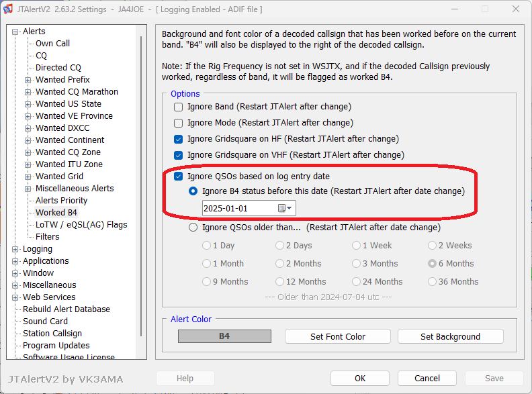Expand the Wanted CQ Marathon node
Viewport: 532px width, 394px height.
coord(28,92)
